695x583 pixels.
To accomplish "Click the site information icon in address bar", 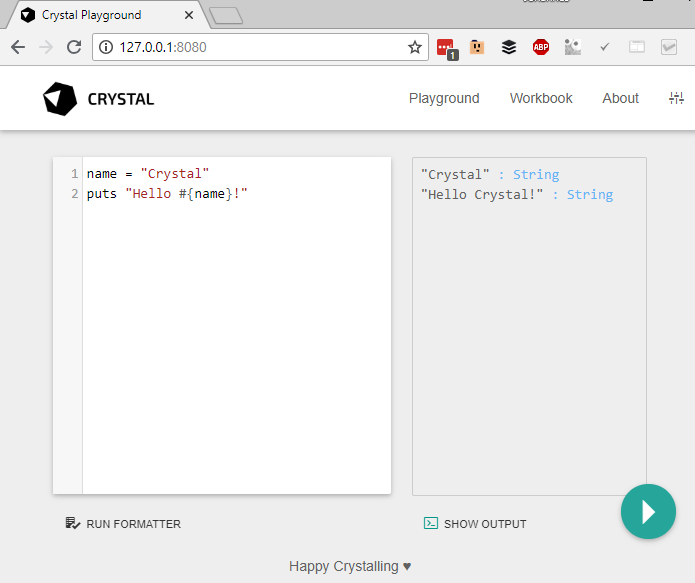I will (x=107, y=47).
